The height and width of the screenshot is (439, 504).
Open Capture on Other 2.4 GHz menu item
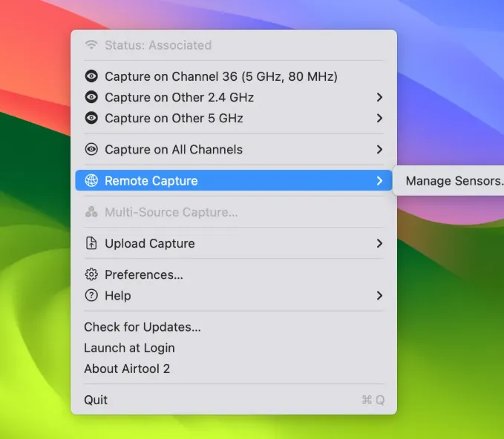tap(234, 97)
